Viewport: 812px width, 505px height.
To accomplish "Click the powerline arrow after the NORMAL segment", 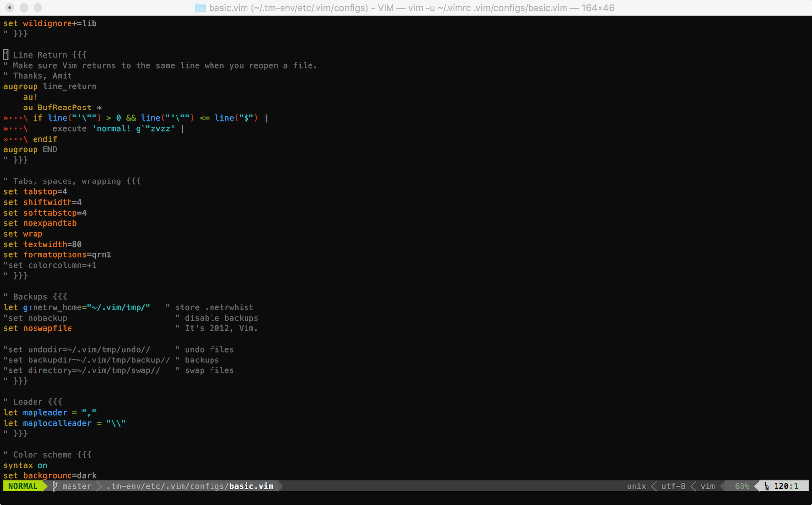I will click(x=45, y=486).
